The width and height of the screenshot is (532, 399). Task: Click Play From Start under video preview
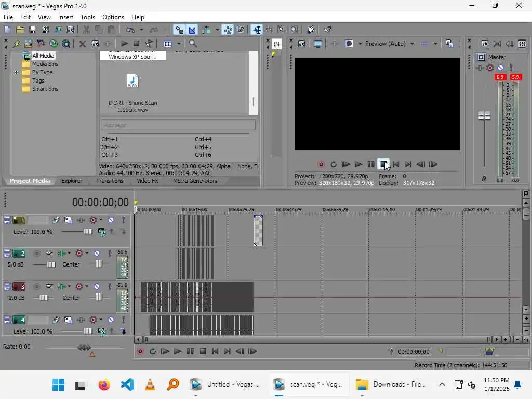[345, 164]
